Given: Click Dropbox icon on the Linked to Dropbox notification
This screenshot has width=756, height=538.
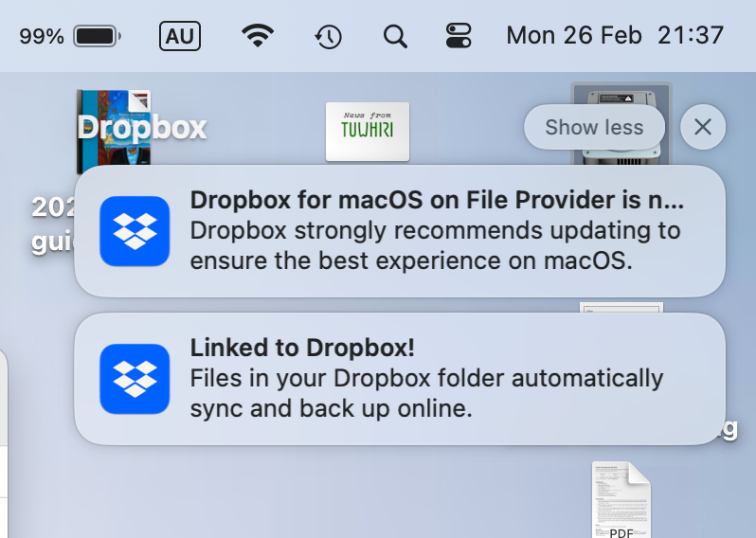Looking at the screenshot, I should tap(135, 379).
